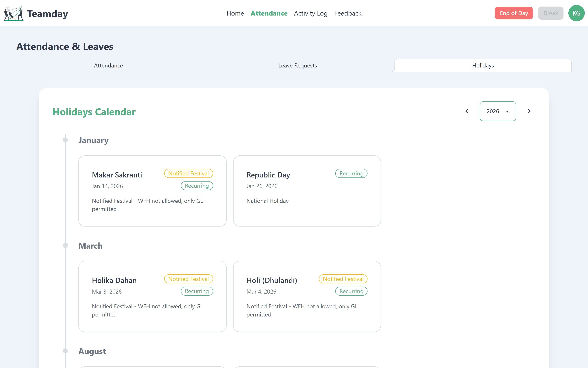
Task: Go to previous year with left chevron
Action: (x=467, y=111)
